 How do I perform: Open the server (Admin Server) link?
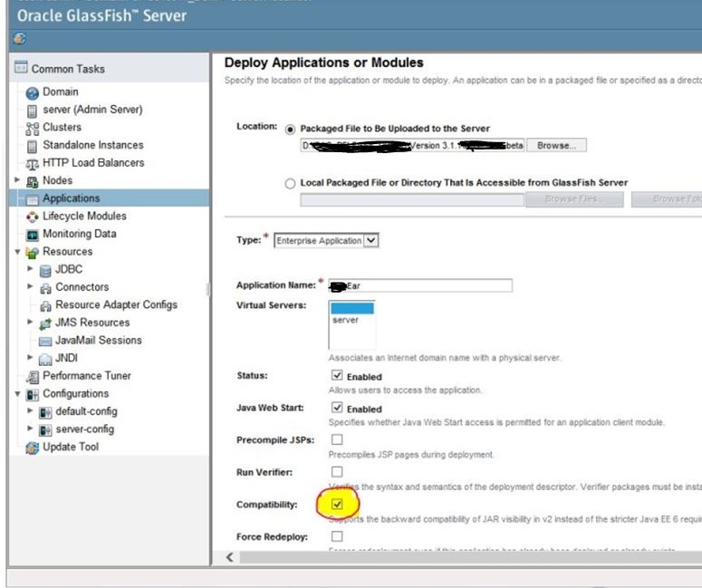(92, 110)
